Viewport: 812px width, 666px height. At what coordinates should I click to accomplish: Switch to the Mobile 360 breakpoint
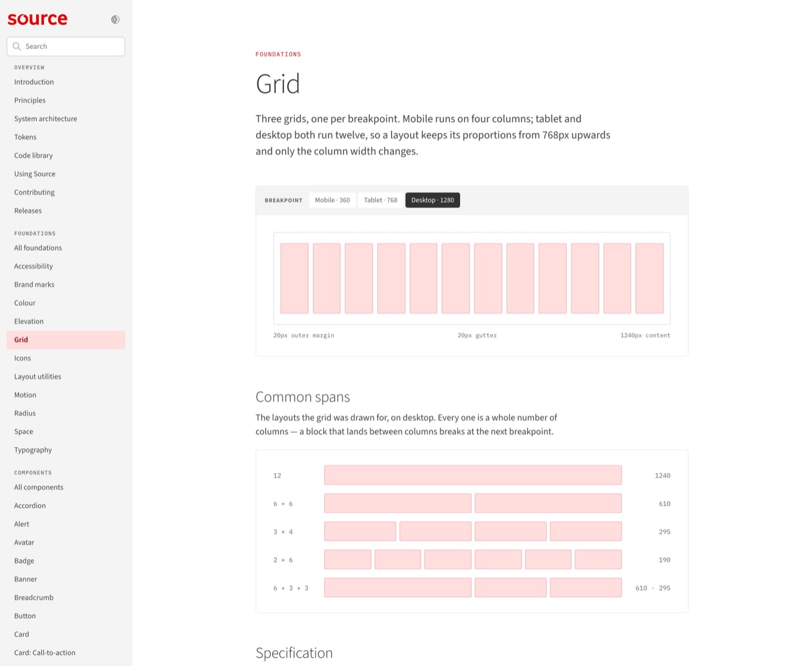tap(332, 200)
